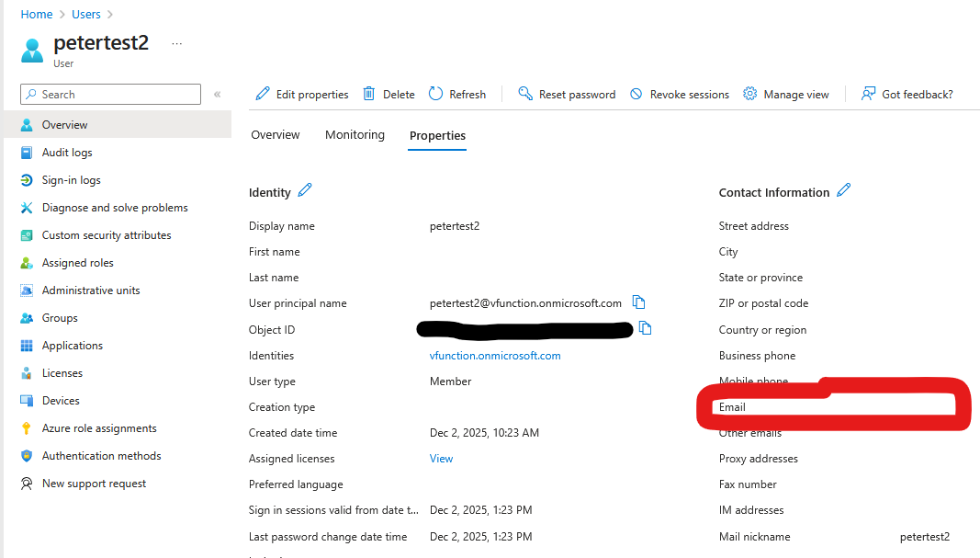Open Manage view options
This screenshot has width=980, height=558.
pos(786,94)
